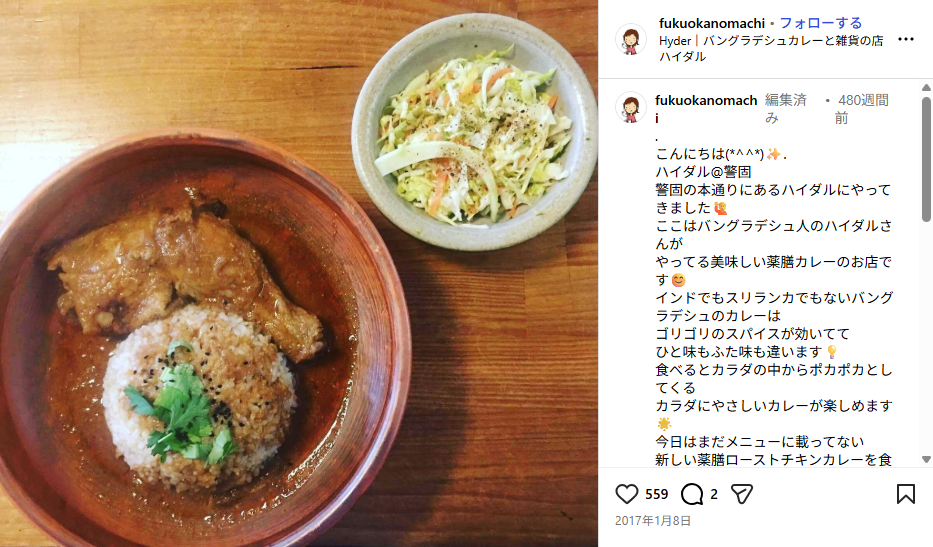Open the Hyder location link

click(x=771, y=49)
